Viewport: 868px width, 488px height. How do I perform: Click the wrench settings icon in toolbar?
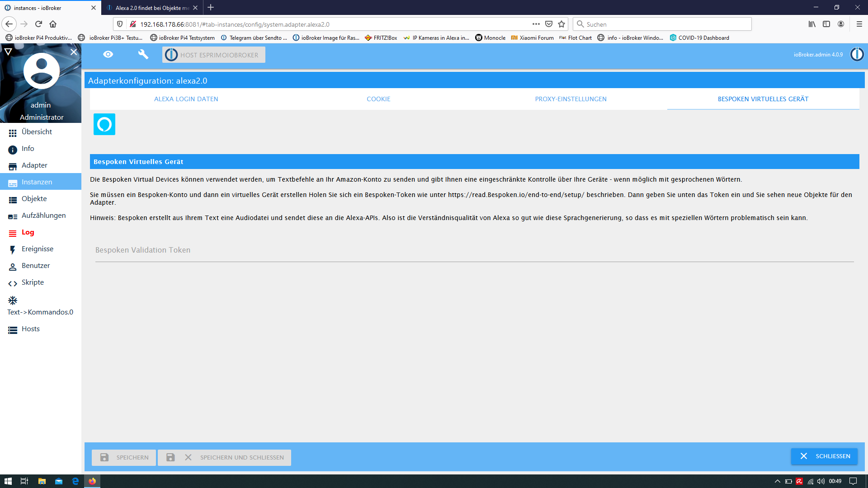pos(143,54)
